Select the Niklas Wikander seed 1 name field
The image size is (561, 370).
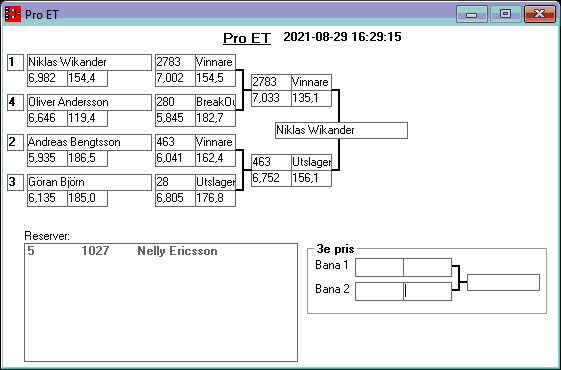pyautogui.click(x=89, y=62)
